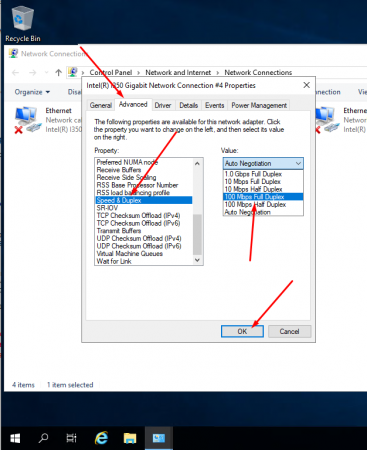Select Preferred NUMA node property

point(144,162)
